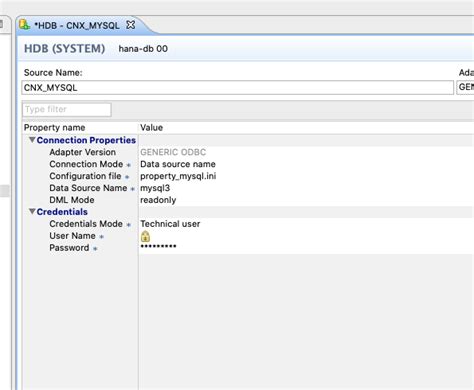Click the remote source icon on the tab
Screen dimensions: 474x390
point(24,25)
